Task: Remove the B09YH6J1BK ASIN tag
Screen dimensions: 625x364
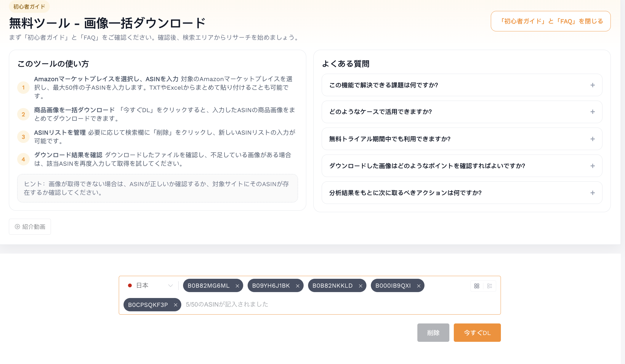Action: [x=298, y=286]
